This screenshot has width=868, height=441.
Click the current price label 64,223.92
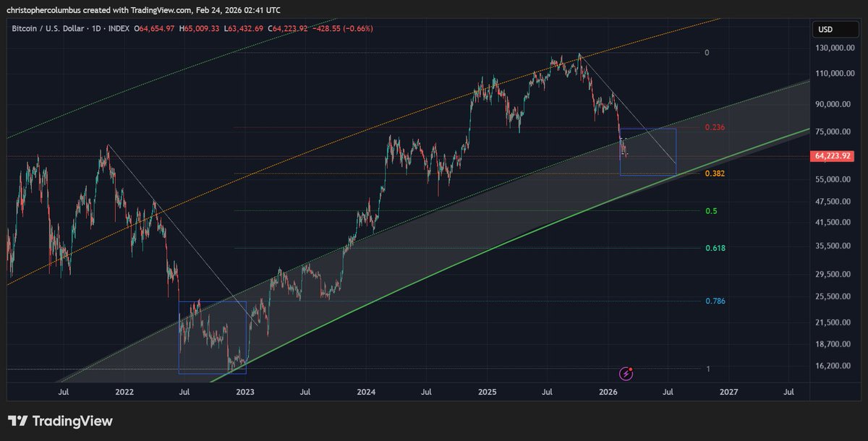[834, 155]
